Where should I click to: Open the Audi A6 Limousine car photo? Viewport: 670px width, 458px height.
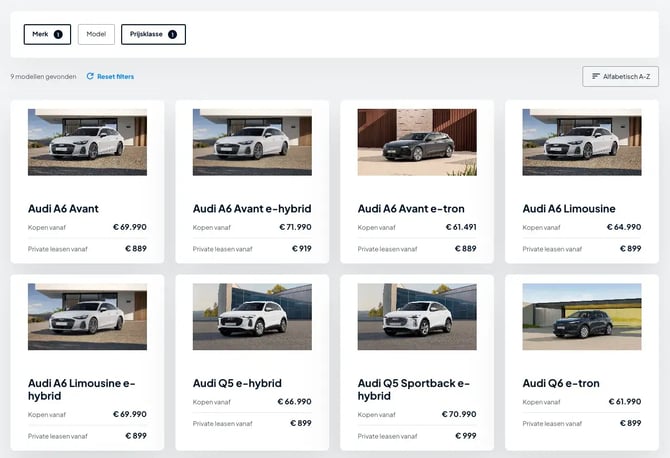582,142
